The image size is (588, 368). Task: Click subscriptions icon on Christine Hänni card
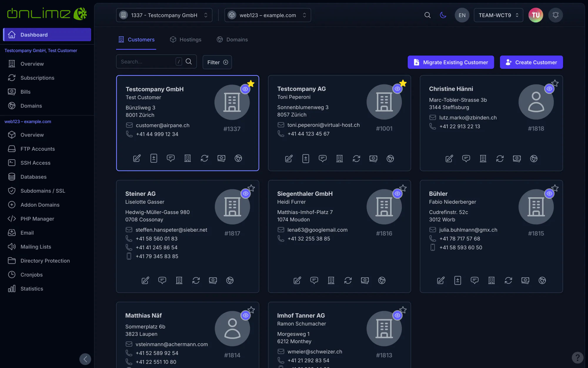(x=500, y=159)
